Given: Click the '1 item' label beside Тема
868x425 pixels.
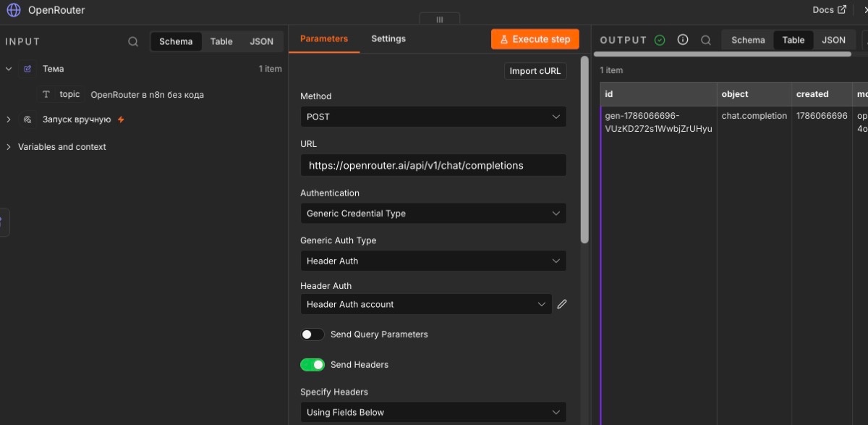Looking at the screenshot, I should 271,69.
